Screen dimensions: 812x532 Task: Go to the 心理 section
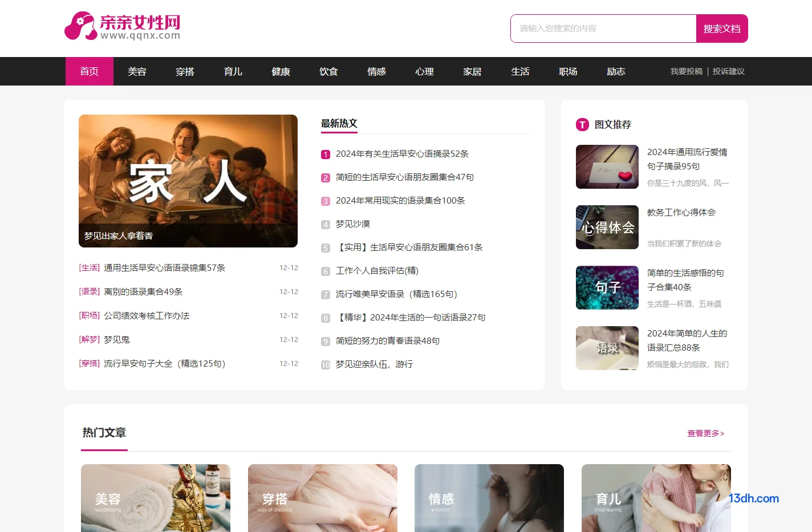(x=425, y=71)
